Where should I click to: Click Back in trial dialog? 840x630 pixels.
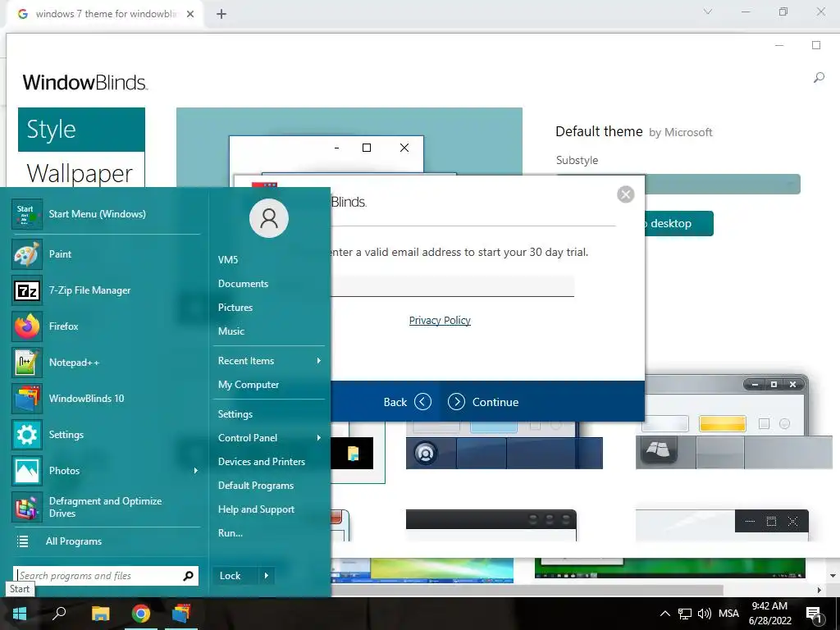[x=407, y=402]
